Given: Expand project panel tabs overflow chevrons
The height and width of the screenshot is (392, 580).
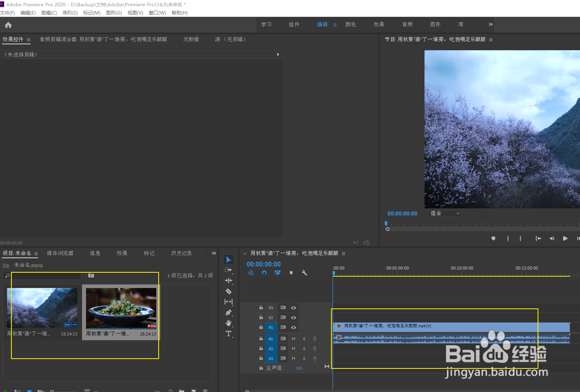Looking at the screenshot, I should (x=214, y=253).
